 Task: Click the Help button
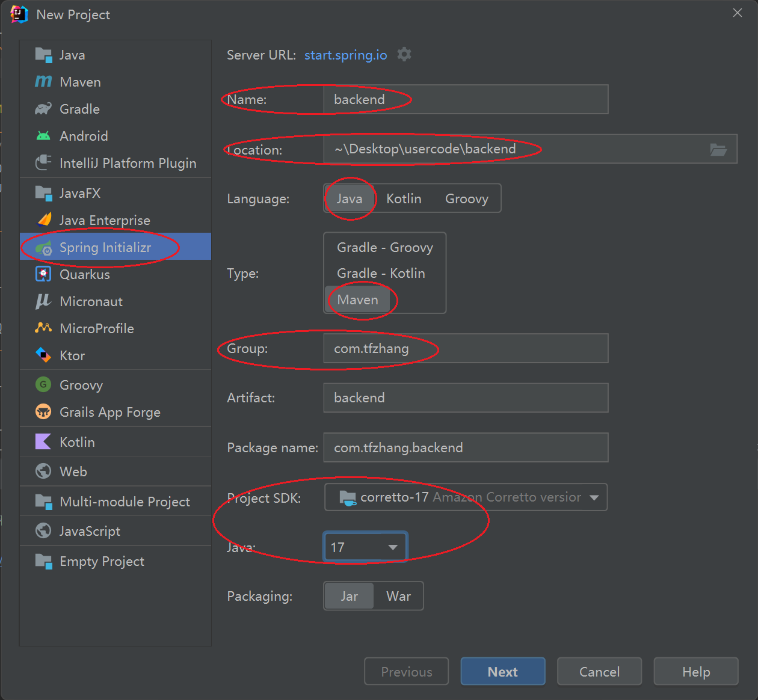(x=696, y=672)
